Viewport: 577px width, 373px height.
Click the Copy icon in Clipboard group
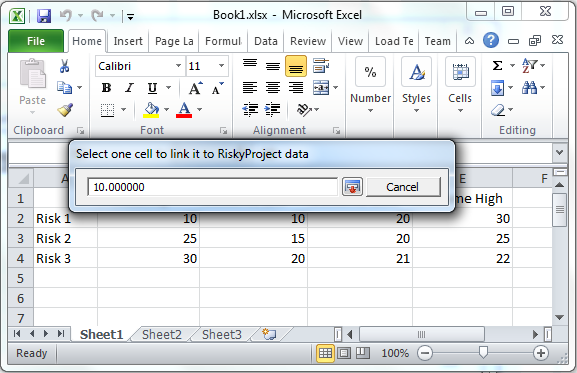click(x=64, y=88)
